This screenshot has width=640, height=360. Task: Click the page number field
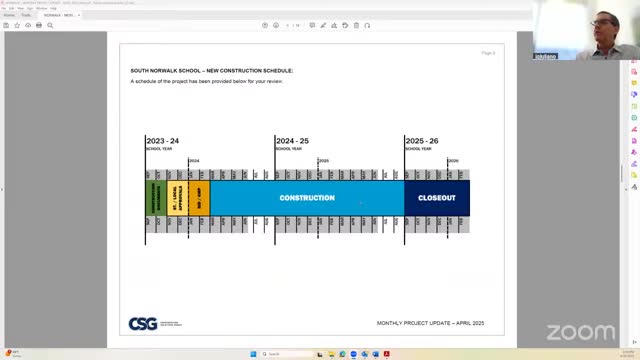(x=288, y=25)
